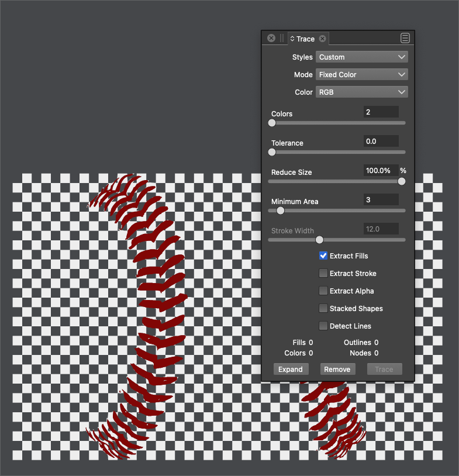459x476 pixels.
Task: Open the Styles dropdown showing Custom
Action: pos(361,57)
